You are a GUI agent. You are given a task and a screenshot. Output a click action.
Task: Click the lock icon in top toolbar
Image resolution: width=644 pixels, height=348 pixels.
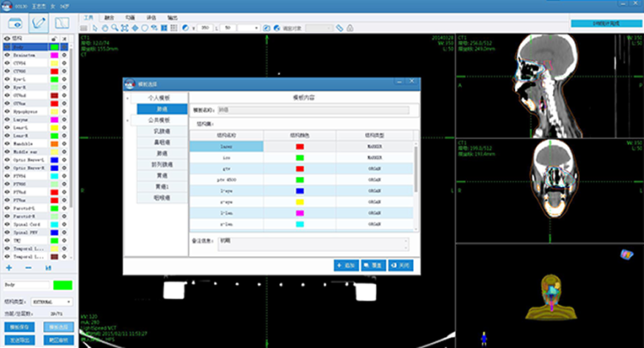pos(350,28)
